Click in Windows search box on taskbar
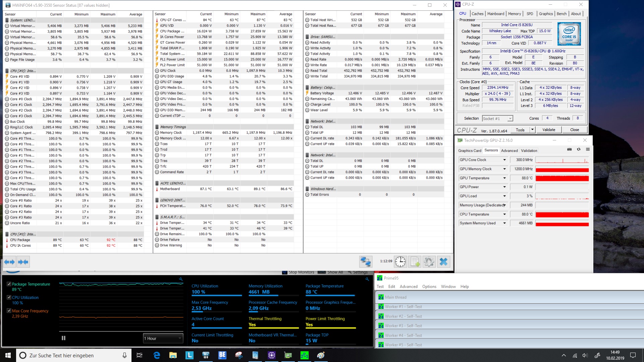This screenshot has height=362, width=644. [74, 355]
